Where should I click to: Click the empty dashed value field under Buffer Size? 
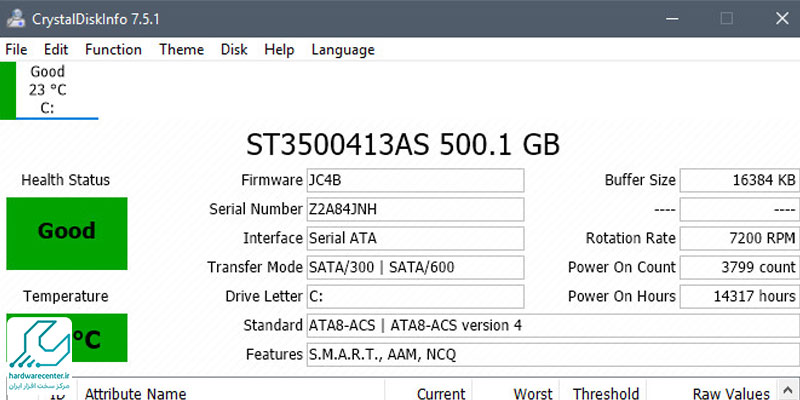[x=740, y=209]
